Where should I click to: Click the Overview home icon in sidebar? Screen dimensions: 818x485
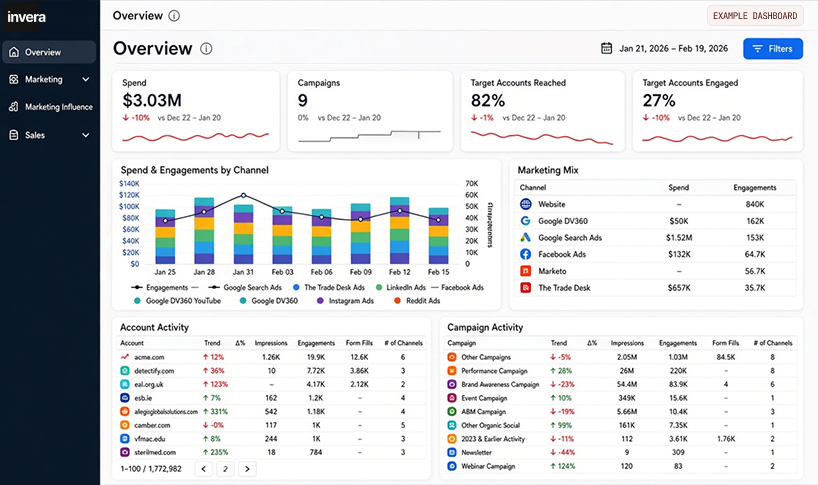tap(14, 52)
